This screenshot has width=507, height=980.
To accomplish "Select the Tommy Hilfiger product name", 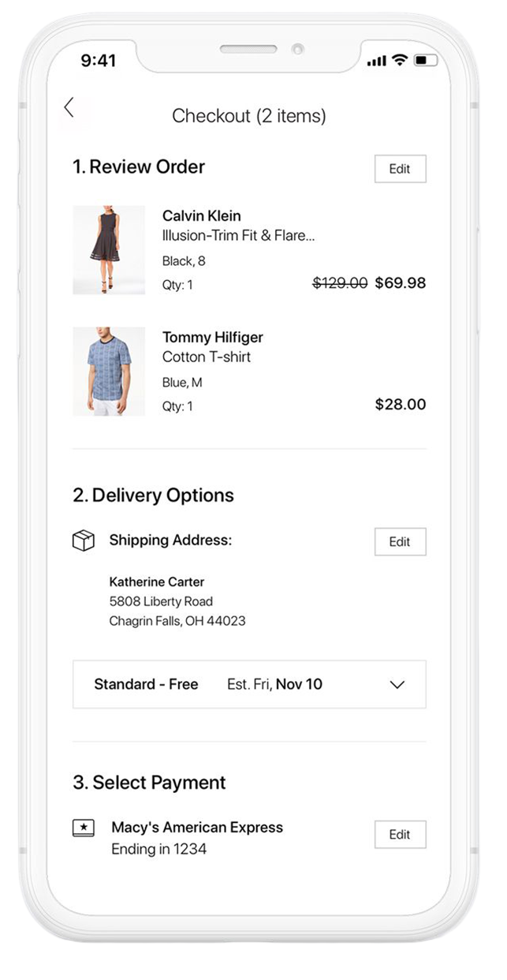I will tap(213, 338).
